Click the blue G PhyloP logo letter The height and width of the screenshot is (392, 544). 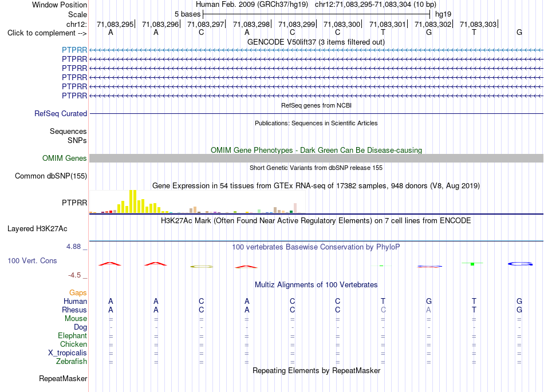point(520,264)
